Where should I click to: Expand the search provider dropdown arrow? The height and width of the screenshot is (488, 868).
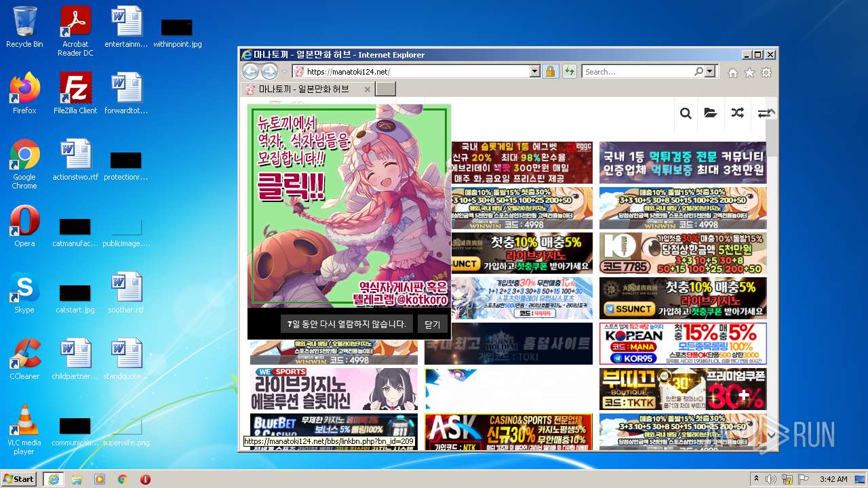point(710,71)
